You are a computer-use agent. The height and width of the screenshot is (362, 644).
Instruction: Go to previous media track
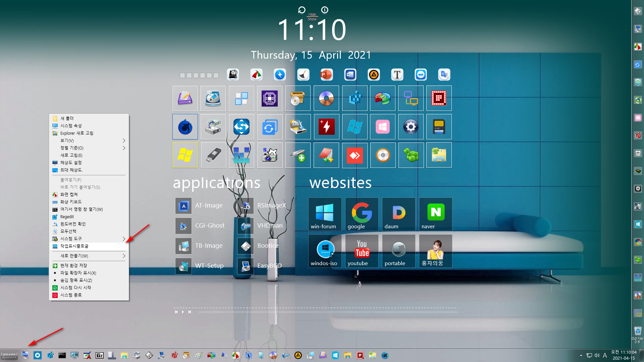(176, 312)
